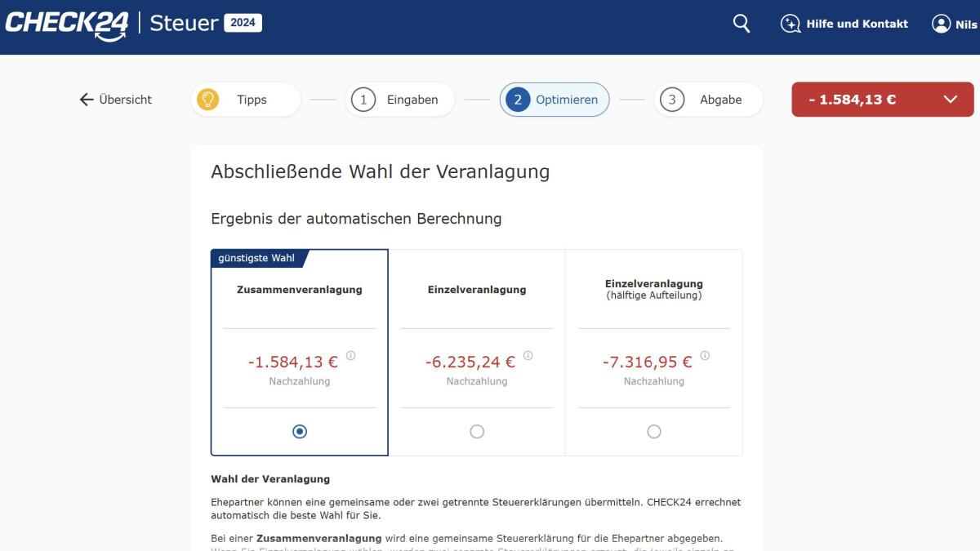Screen dimensions: 980x551
Task: Click the Hilfe und Kontakt speech bubble icon
Action: 791,24
